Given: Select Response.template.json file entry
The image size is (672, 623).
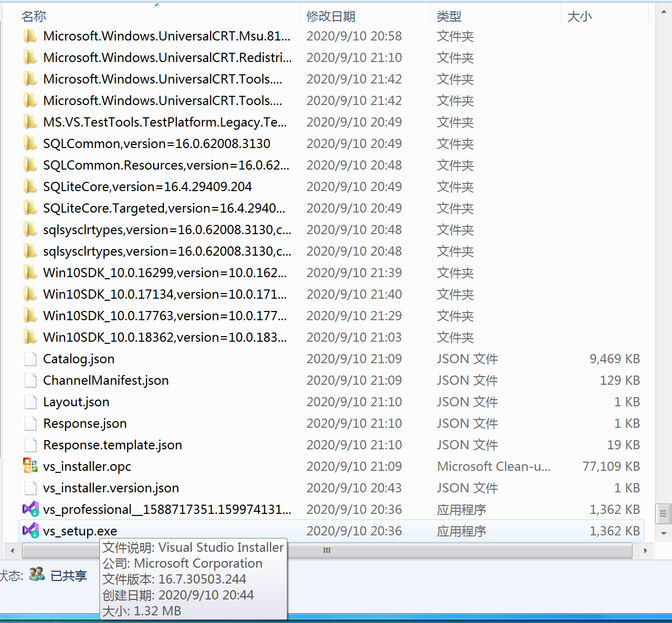Looking at the screenshot, I should (112, 445).
